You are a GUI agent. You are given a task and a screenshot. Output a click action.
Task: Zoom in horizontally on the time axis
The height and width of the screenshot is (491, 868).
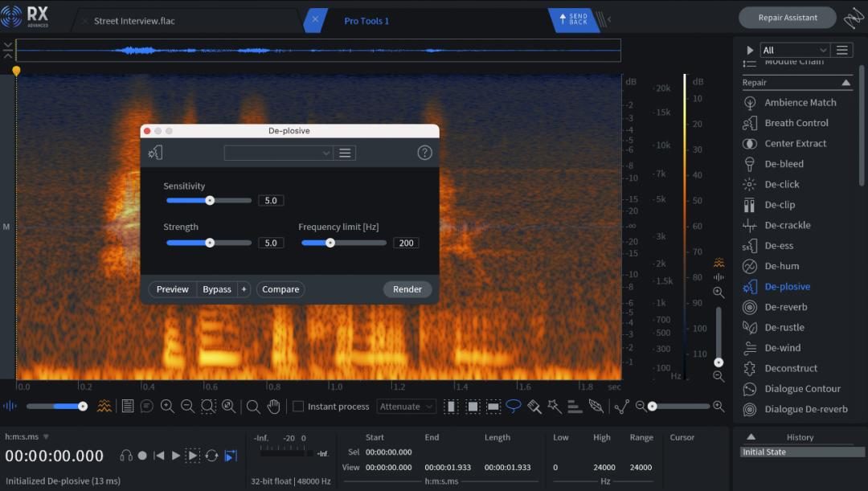719,407
